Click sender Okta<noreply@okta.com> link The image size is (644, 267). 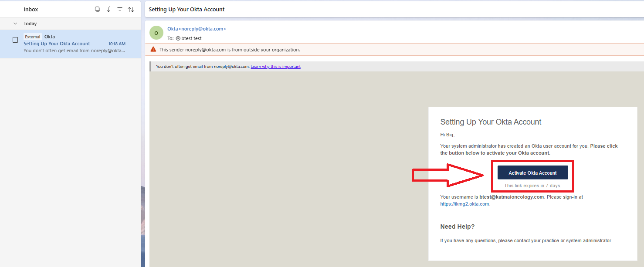197,29
